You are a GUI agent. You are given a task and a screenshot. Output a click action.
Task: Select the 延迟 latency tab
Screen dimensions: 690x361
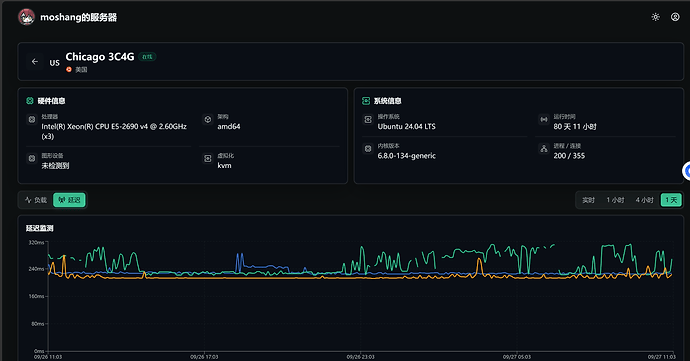coord(69,200)
